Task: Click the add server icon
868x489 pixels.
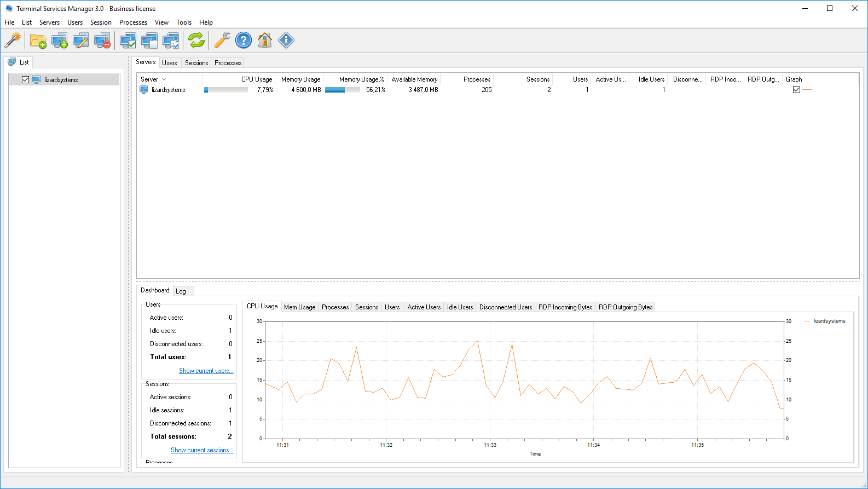Action: (59, 41)
